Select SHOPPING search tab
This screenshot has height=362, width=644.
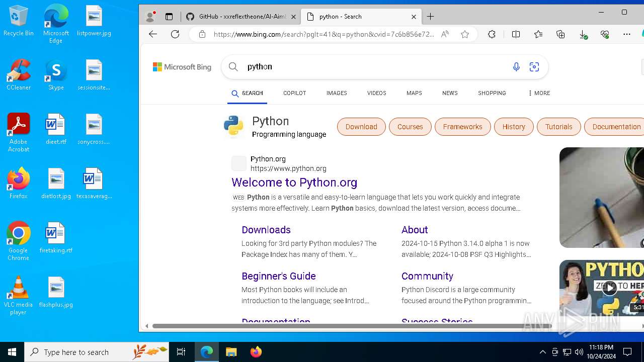[x=492, y=93]
